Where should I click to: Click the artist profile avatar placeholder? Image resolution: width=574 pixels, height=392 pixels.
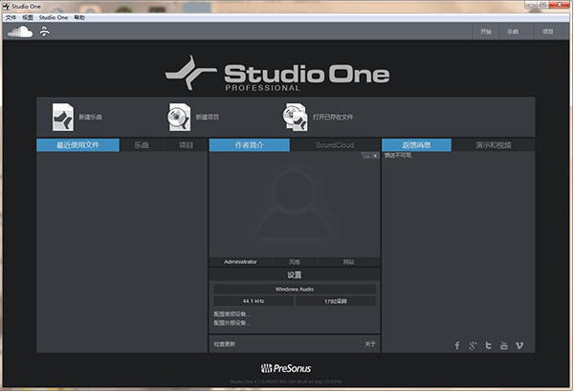295,205
